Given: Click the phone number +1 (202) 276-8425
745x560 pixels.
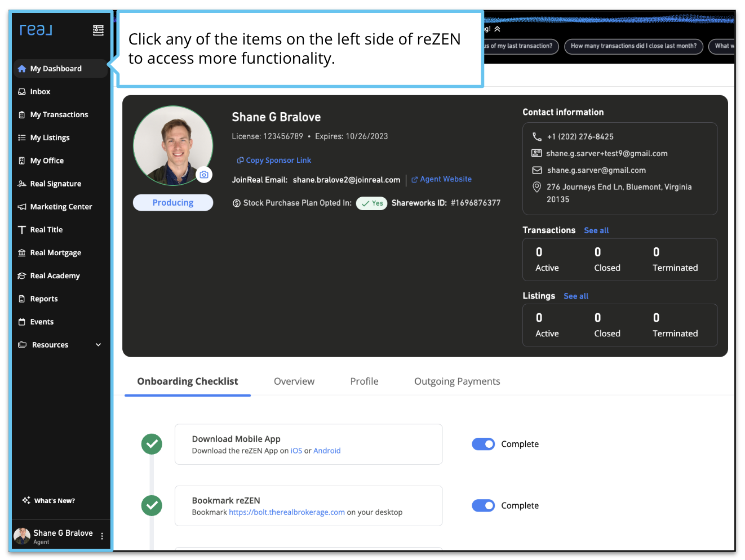Looking at the screenshot, I should [x=580, y=137].
